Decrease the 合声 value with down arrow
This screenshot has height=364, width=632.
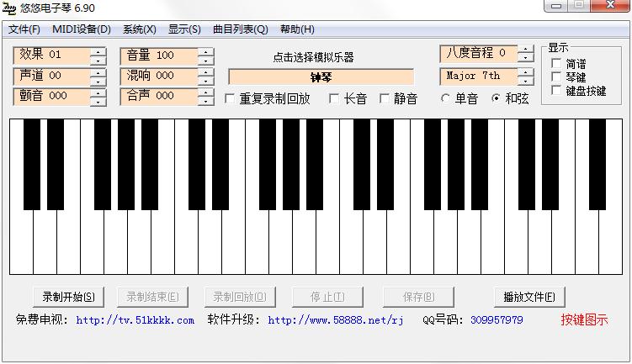(x=206, y=101)
